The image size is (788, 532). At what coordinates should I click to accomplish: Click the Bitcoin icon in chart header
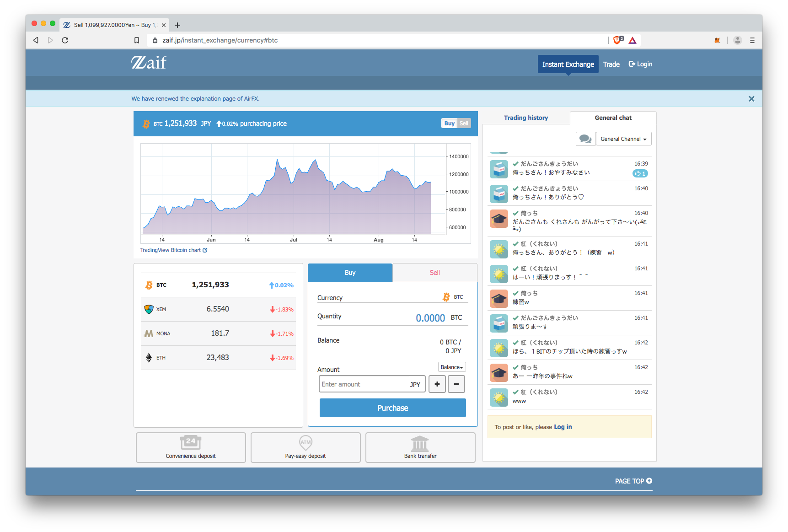tap(146, 124)
